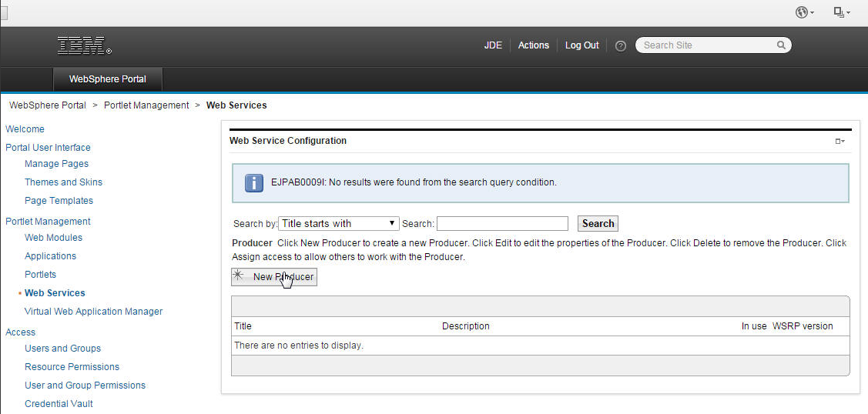The width and height of the screenshot is (868, 414).
Task: Select the WebSphere Portal tab
Action: pos(108,79)
